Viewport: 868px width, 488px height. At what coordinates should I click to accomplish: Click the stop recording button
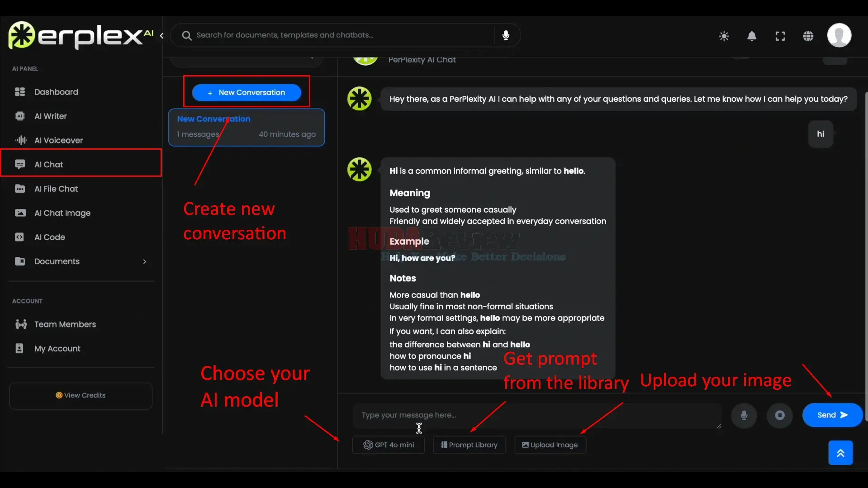(x=780, y=415)
